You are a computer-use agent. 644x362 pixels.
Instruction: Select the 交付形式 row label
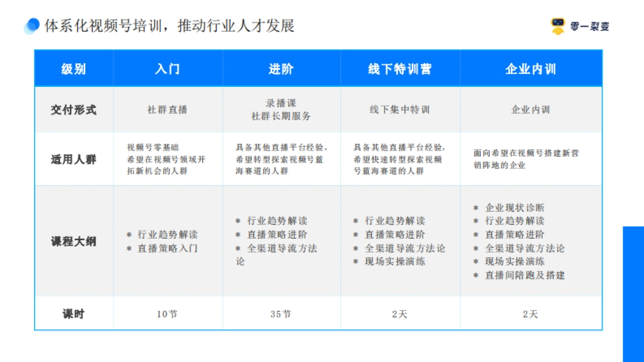[74, 109]
